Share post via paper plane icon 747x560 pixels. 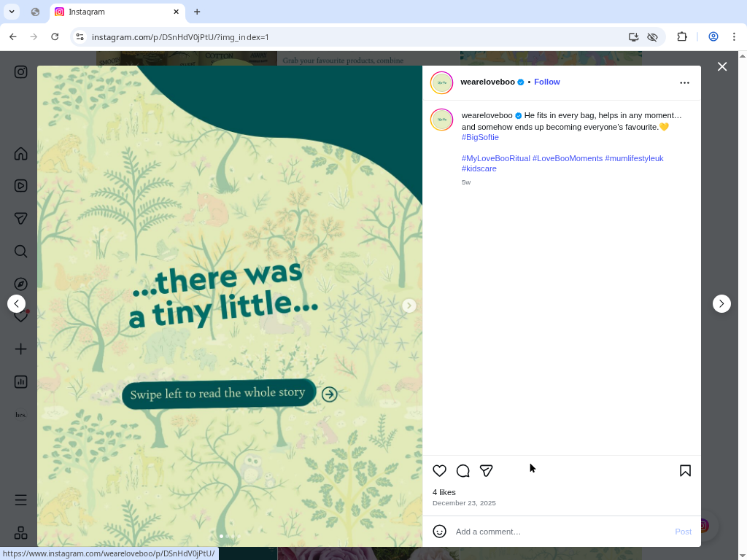click(x=486, y=471)
